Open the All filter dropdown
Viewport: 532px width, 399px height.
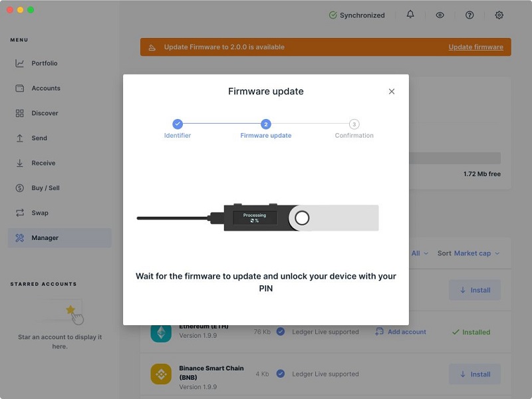pos(420,253)
